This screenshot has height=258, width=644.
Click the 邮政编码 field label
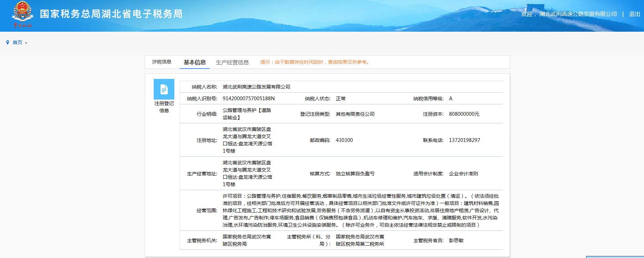(320, 140)
